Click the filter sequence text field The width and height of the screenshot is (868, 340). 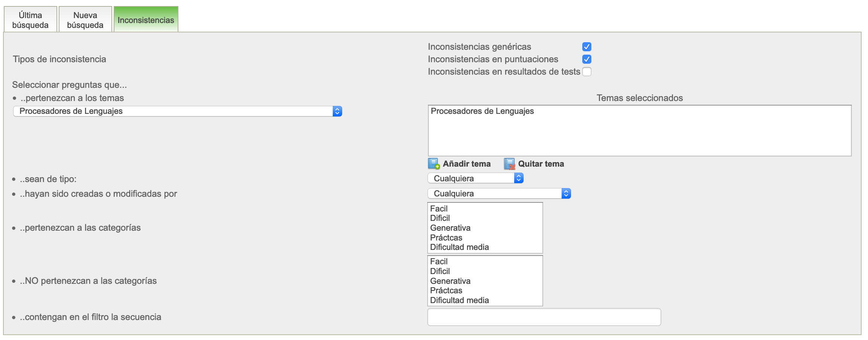(x=544, y=317)
